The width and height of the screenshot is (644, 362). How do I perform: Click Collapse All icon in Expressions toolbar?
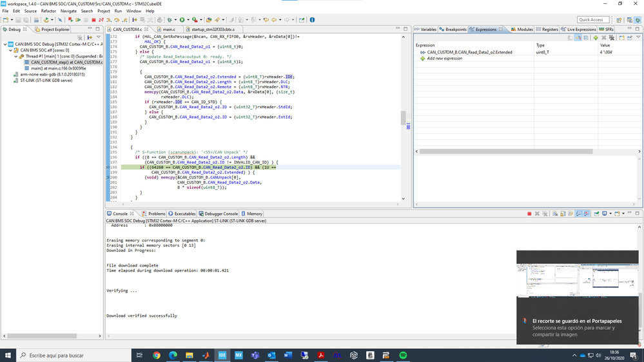click(586, 37)
